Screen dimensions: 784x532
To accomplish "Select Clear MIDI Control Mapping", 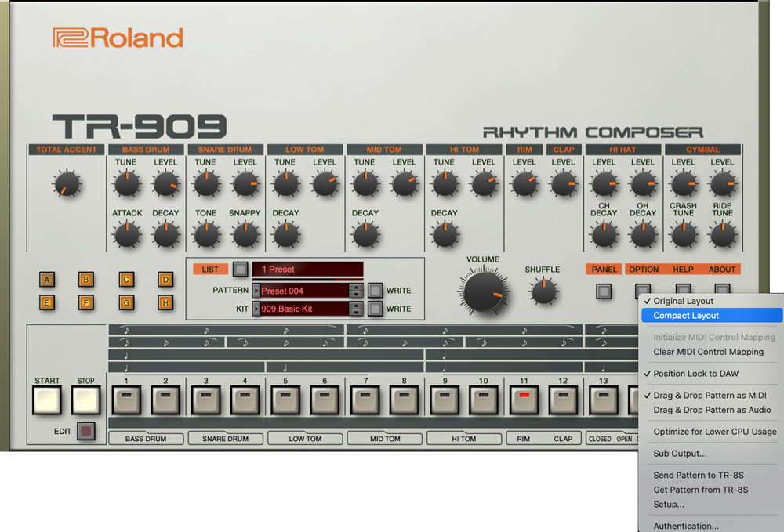I will point(712,352).
